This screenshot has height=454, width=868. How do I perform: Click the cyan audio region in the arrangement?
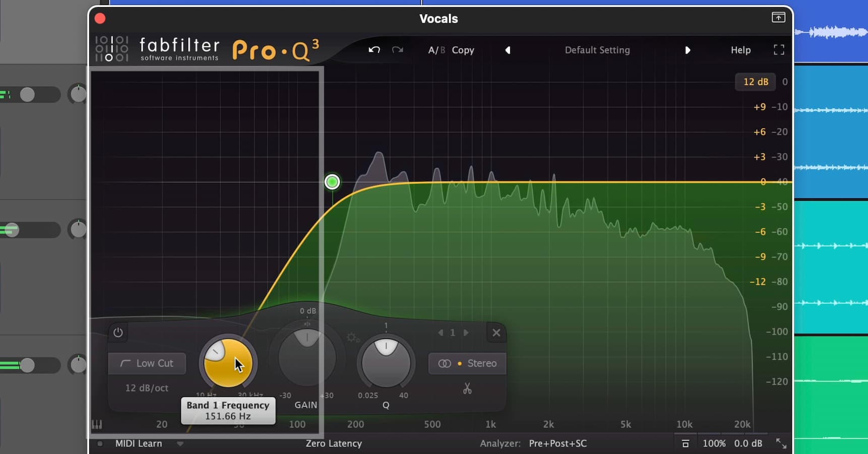[831, 267]
